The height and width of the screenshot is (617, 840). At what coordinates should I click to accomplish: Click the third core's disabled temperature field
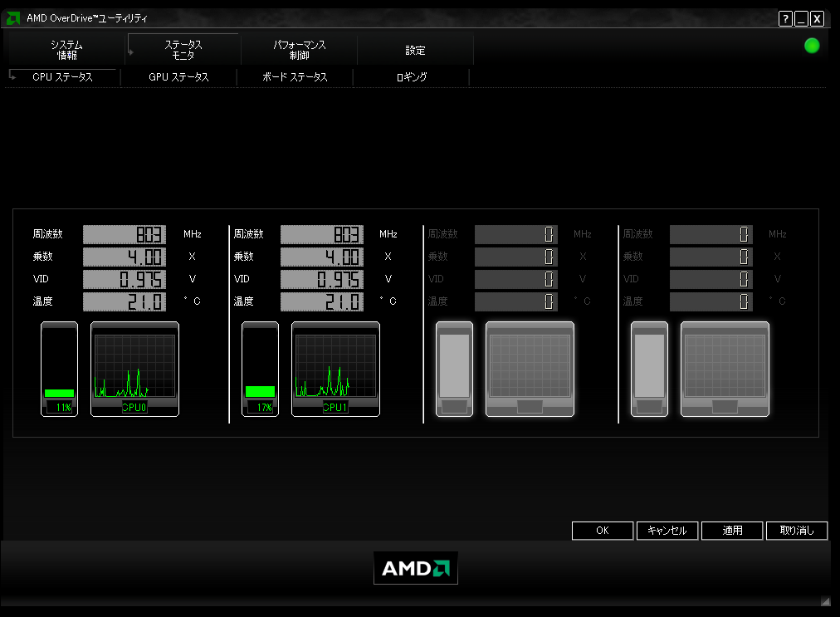point(516,301)
